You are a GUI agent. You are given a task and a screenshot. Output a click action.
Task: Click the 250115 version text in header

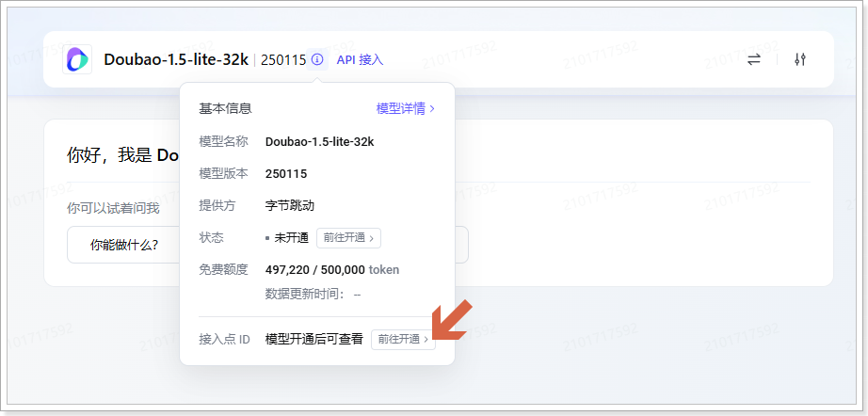283,59
